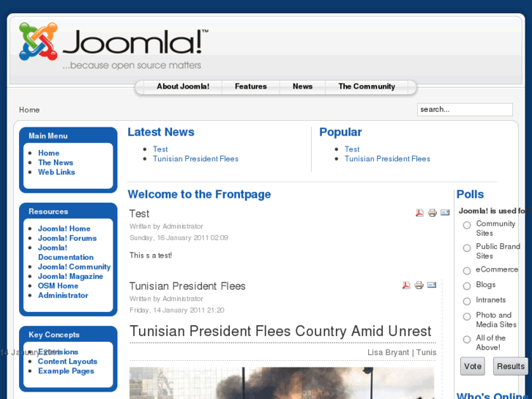Click into the search... field
Viewport: 532px width, 399px height.
point(465,110)
